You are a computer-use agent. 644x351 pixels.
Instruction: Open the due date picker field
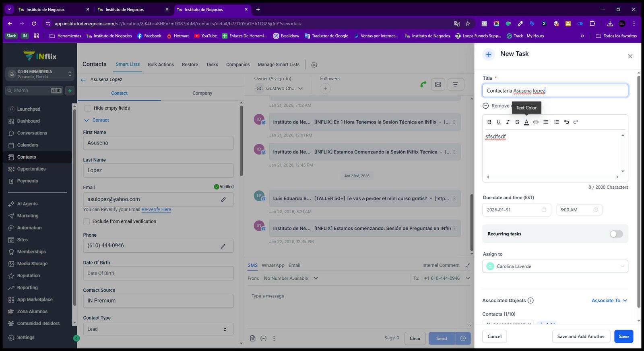(516, 210)
